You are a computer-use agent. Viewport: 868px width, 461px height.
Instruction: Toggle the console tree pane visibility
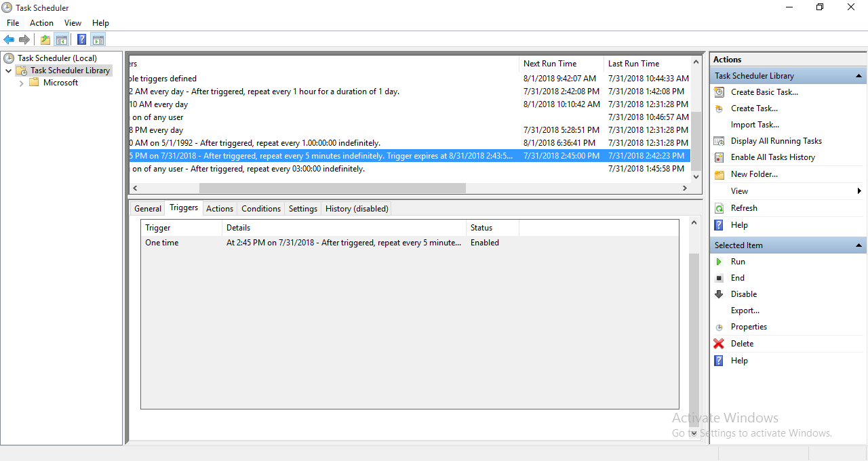62,39
